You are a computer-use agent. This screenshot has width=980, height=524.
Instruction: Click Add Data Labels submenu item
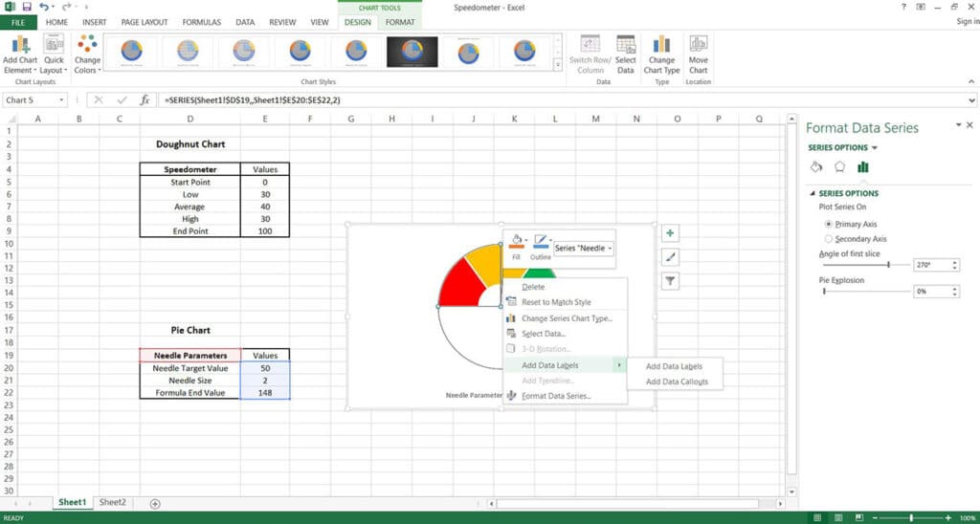[x=675, y=366]
